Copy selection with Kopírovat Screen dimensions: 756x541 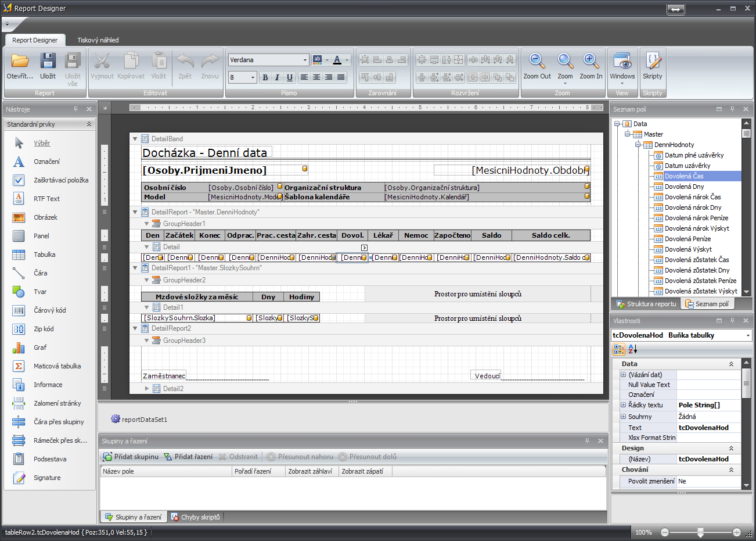coord(131,66)
